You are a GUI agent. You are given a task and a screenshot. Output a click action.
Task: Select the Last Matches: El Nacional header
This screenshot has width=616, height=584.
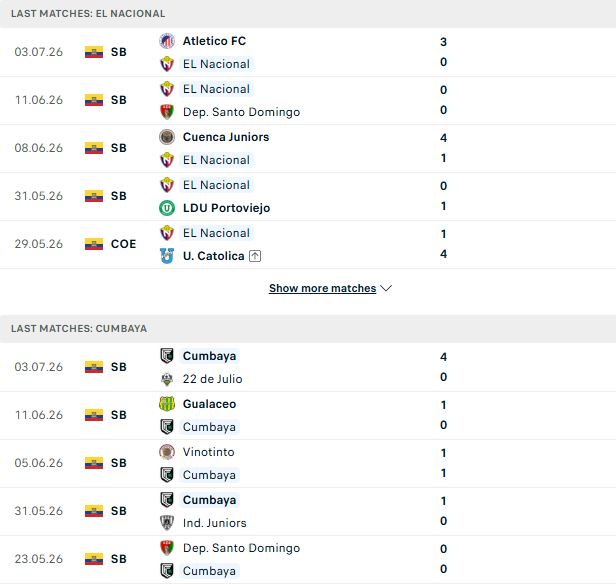88,13
